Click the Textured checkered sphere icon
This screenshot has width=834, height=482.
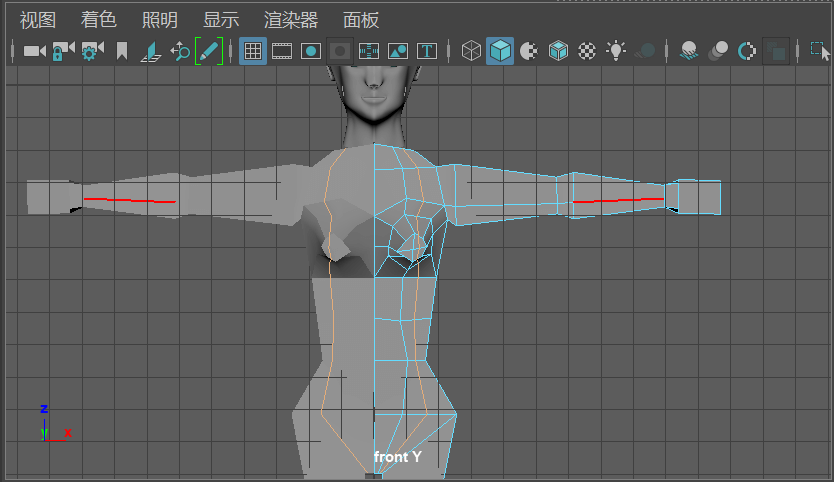pos(587,51)
